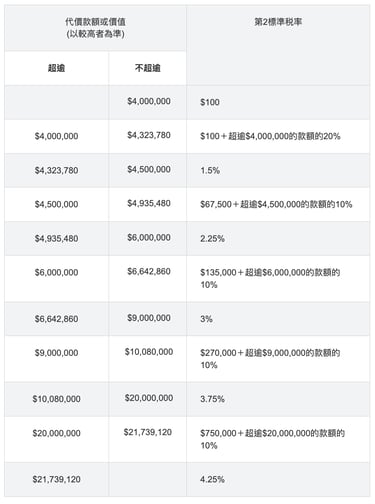Select the $135,000 plus 10% formula cell
Image resolution: width=375 pixels, height=504 pixels.
pyautogui.click(x=278, y=279)
